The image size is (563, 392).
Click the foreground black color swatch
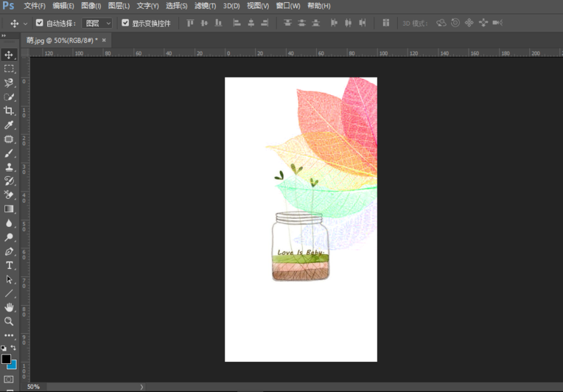coord(6,359)
